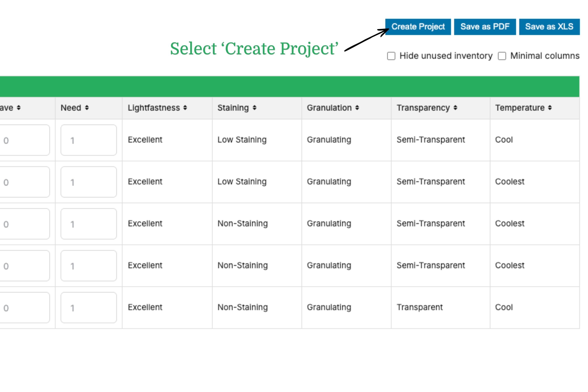Sort by Lightfastness column arrow icon
This screenshot has height=392, width=588.
click(x=185, y=108)
